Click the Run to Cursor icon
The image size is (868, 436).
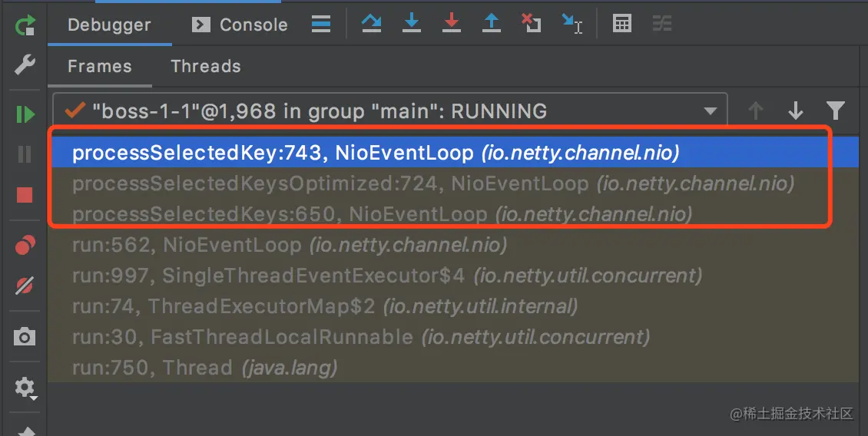571,24
